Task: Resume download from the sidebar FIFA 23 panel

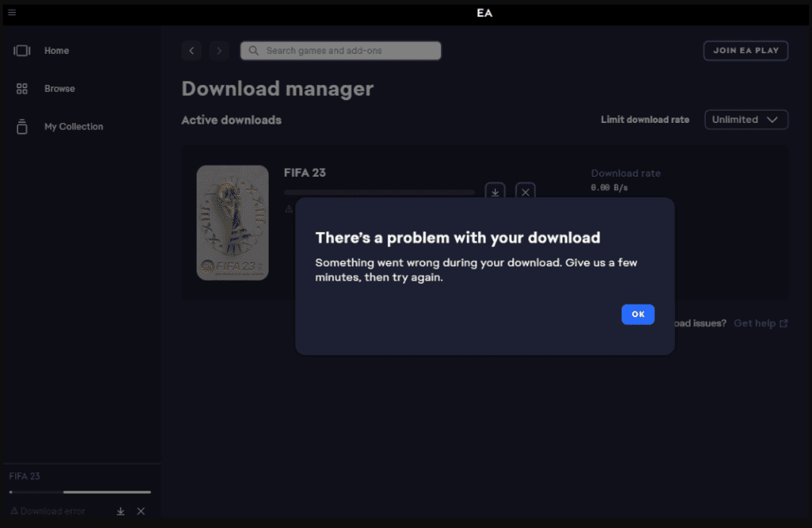Action: [x=121, y=511]
